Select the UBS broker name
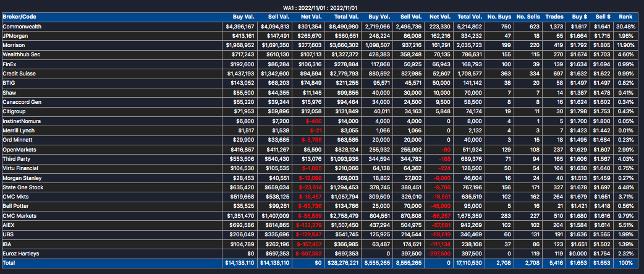The height and width of the screenshot is (274, 644). click(x=8, y=234)
